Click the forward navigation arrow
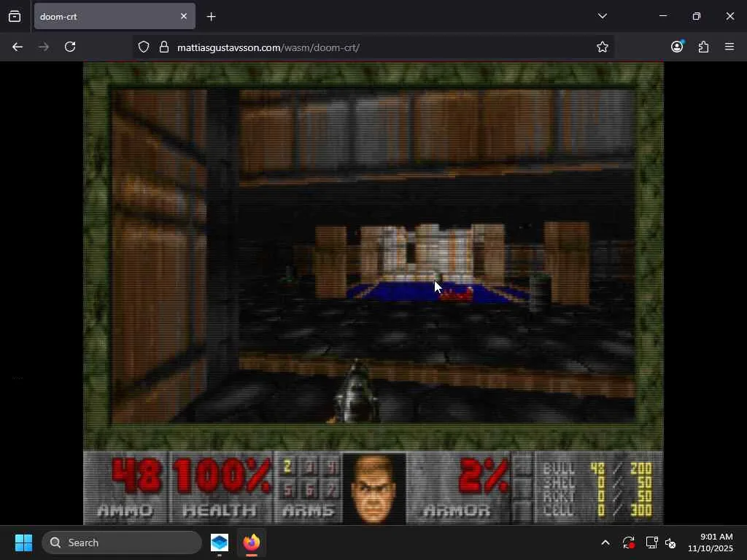 pyautogui.click(x=44, y=47)
